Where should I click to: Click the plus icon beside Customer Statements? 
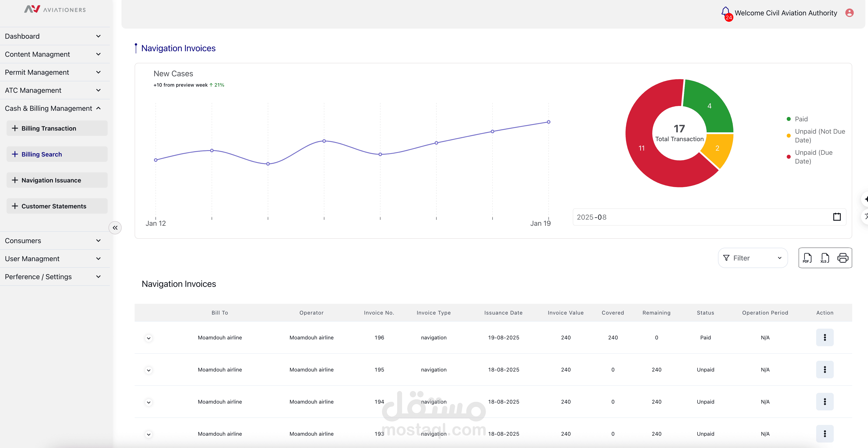tap(15, 206)
